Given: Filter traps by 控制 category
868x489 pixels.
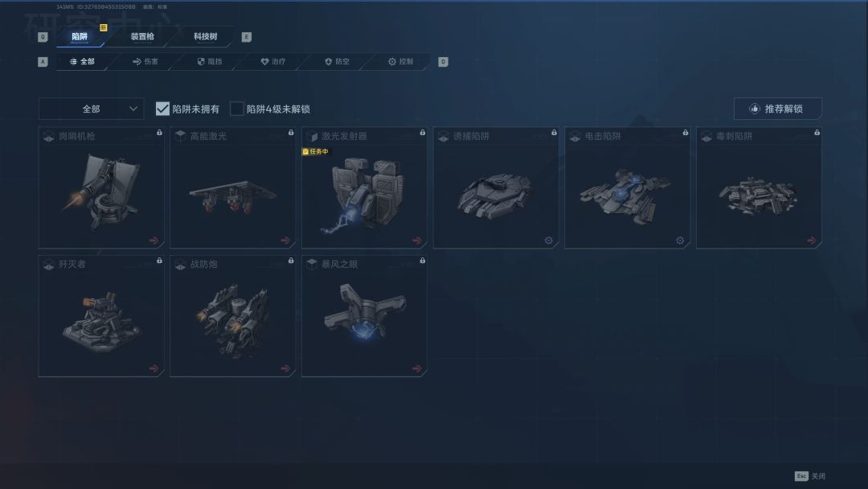Looking at the screenshot, I should pyautogui.click(x=400, y=61).
